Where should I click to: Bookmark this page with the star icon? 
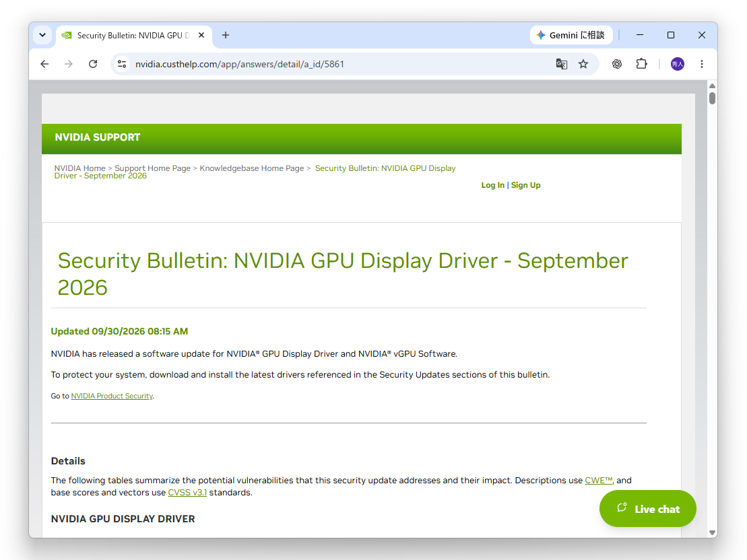coord(583,64)
